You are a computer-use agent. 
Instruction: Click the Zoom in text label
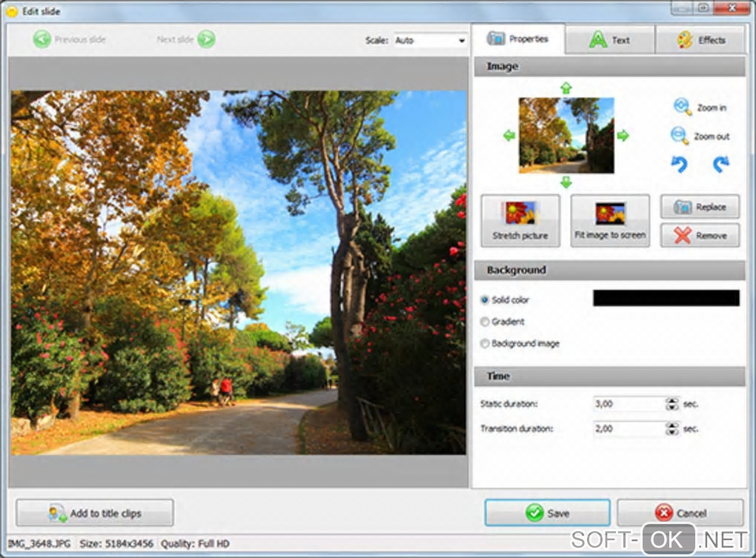[x=712, y=108]
